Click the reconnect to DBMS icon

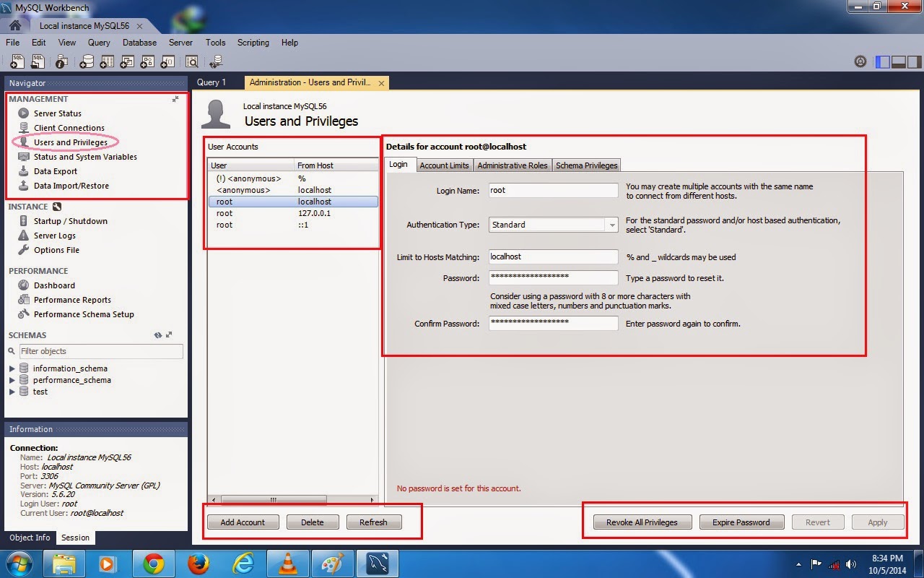pos(216,62)
